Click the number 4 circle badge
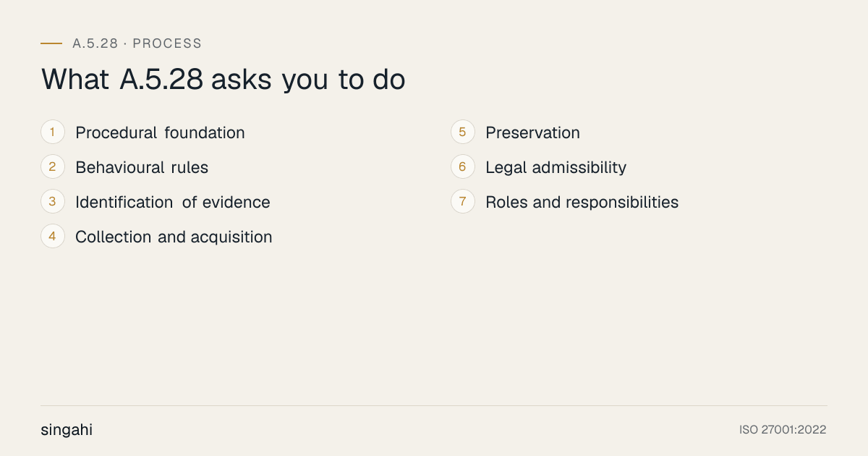Screen dimensions: 868x456 tap(53, 237)
